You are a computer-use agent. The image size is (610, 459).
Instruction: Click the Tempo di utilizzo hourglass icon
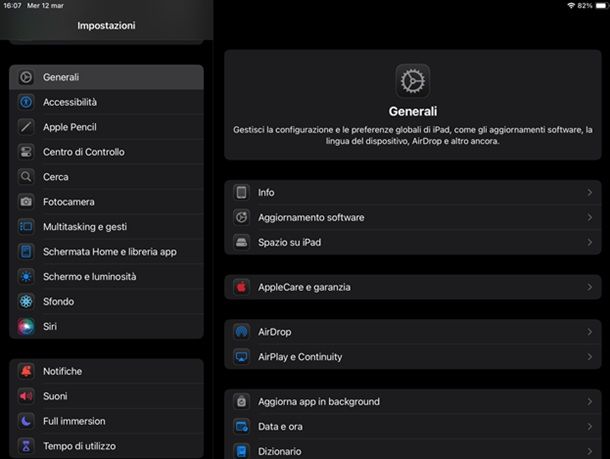coord(26,446)
